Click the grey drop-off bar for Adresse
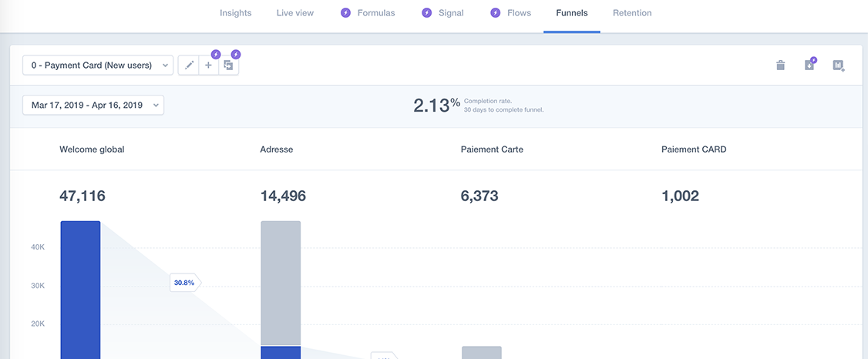Screen dimensions: 868x359 pos(281,284)
